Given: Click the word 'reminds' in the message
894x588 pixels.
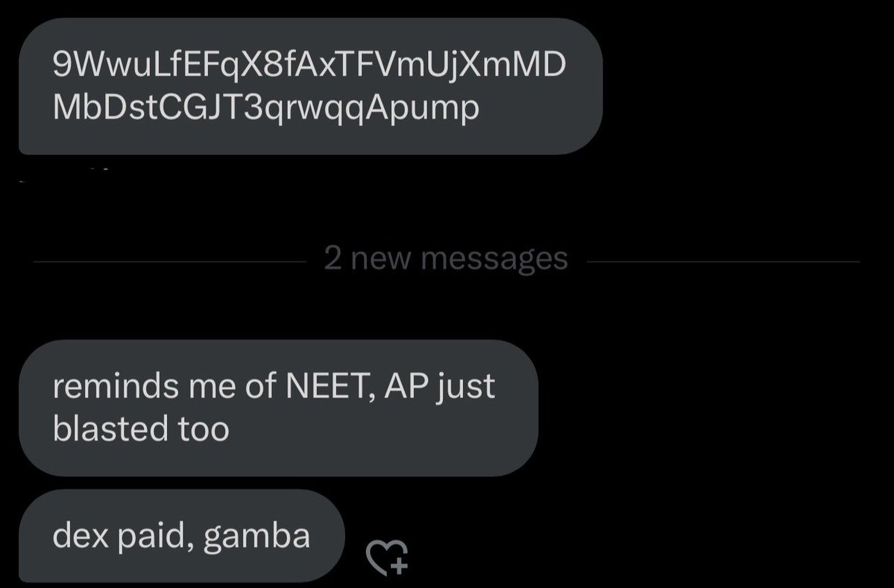Looking at the screenshot, I should tap(116, 386).
